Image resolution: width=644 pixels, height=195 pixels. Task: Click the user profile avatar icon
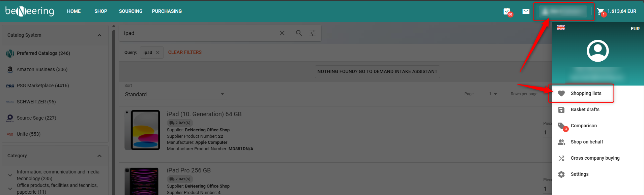tap(597, 51)
